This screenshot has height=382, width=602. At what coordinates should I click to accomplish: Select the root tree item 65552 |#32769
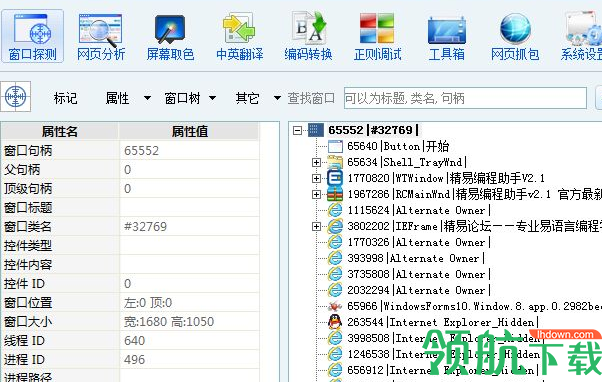point(374,130)
